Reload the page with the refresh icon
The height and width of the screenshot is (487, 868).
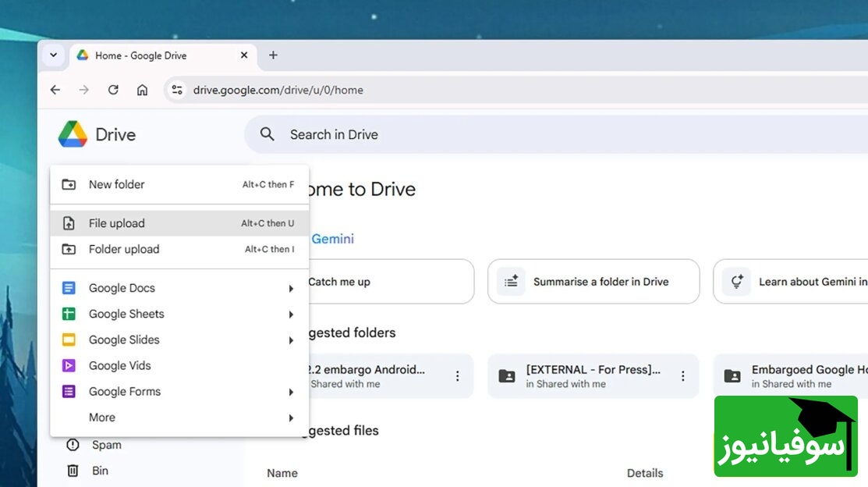[113, 90]
